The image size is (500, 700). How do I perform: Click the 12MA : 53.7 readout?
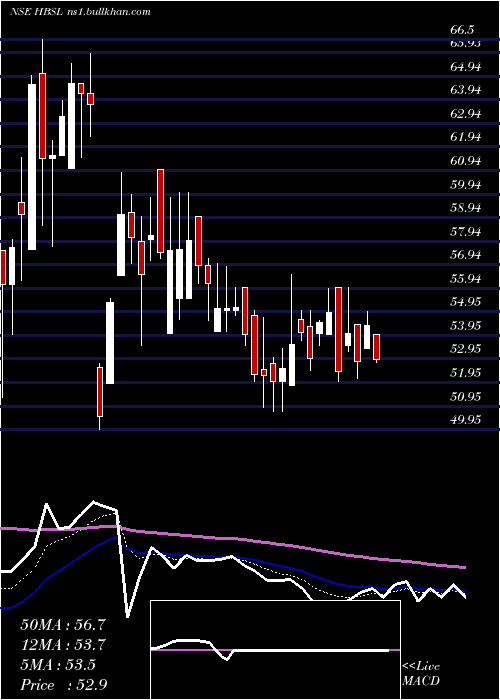click(63, 645)
